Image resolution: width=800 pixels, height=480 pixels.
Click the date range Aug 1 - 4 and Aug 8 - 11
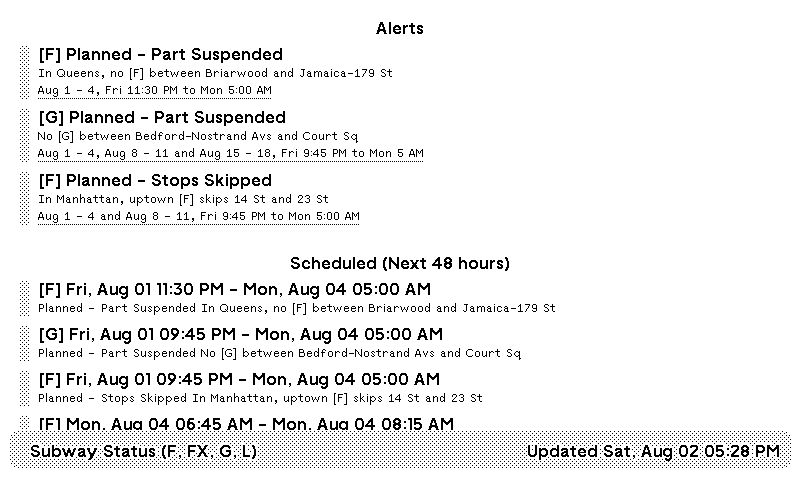(x=198, y=217)
